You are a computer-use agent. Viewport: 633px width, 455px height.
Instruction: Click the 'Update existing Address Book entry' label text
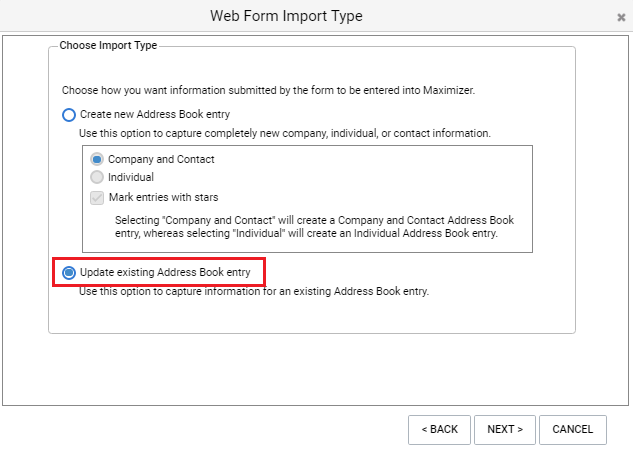tap(165, 273)
